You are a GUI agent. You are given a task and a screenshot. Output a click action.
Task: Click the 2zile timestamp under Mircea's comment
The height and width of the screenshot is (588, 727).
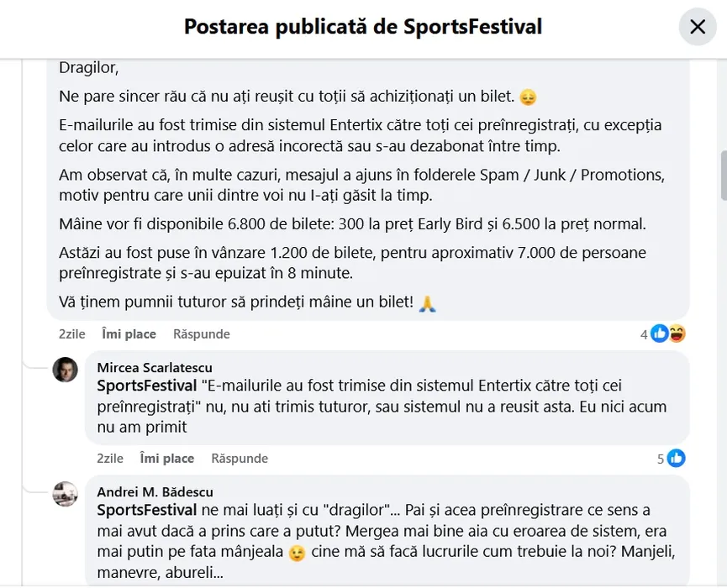point(110,459)
